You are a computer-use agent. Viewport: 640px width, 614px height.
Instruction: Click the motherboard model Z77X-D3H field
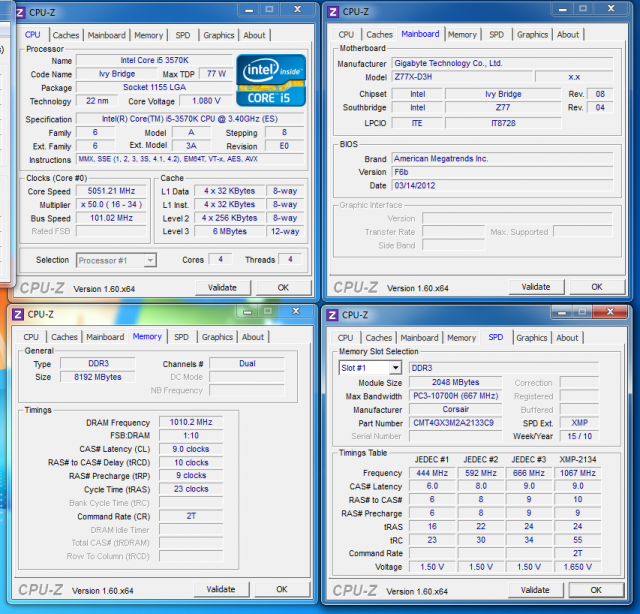pyautogui.click(x=462, y=77)
